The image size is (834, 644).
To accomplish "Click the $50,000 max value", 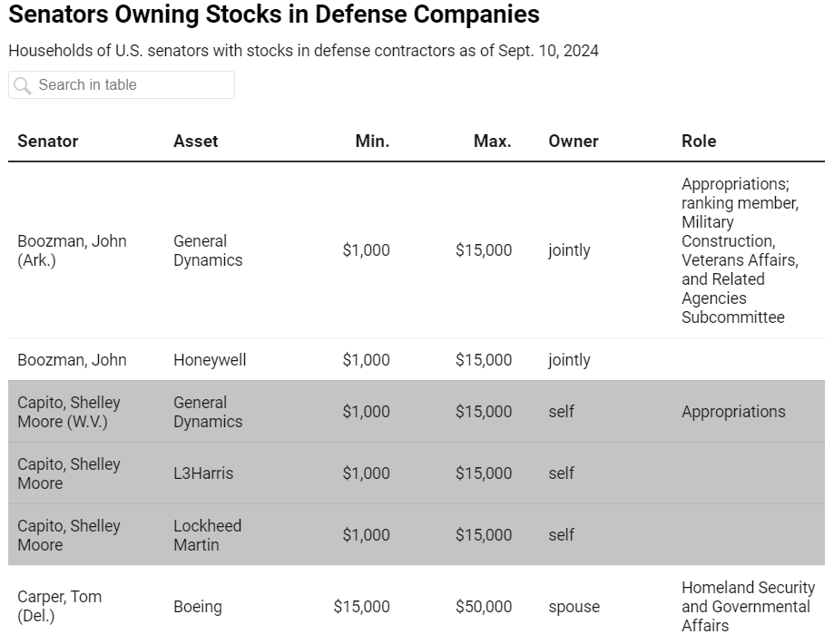I will click(484, 607).
